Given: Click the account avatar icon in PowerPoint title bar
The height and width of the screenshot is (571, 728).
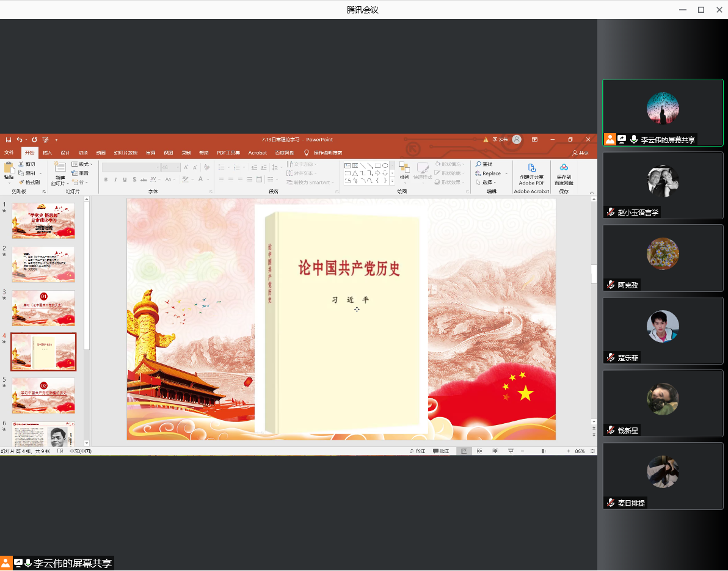Looking at the screenshot, I should 517,139.
